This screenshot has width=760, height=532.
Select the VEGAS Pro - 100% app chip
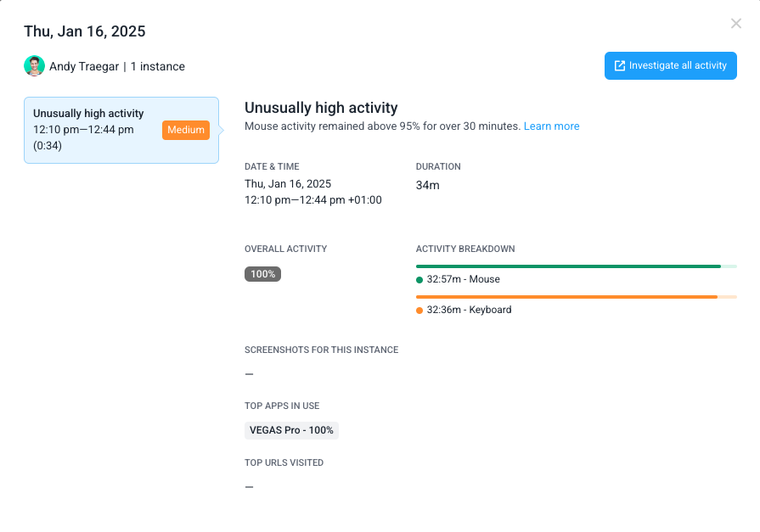(x=291, y=430)
